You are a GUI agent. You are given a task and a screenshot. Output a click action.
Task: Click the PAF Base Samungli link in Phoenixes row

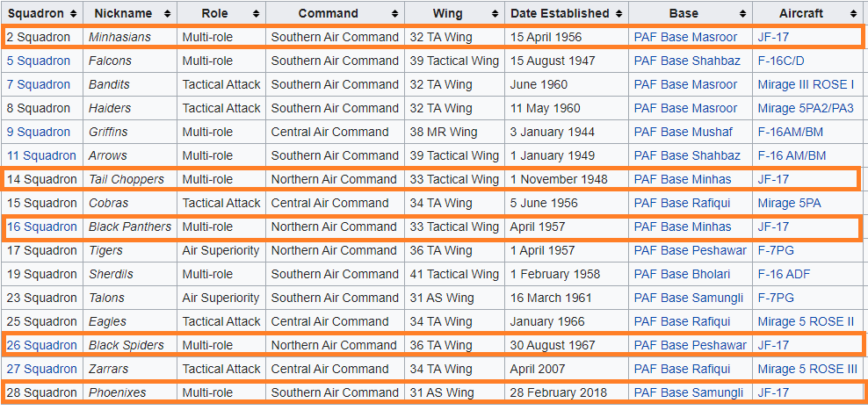[689, 392]
